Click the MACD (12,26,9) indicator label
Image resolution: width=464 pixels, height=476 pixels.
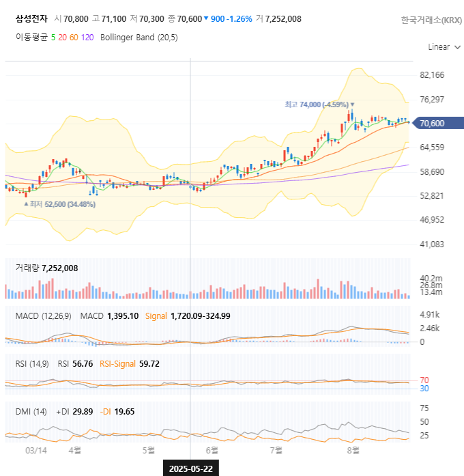click(x=44, y=316)
